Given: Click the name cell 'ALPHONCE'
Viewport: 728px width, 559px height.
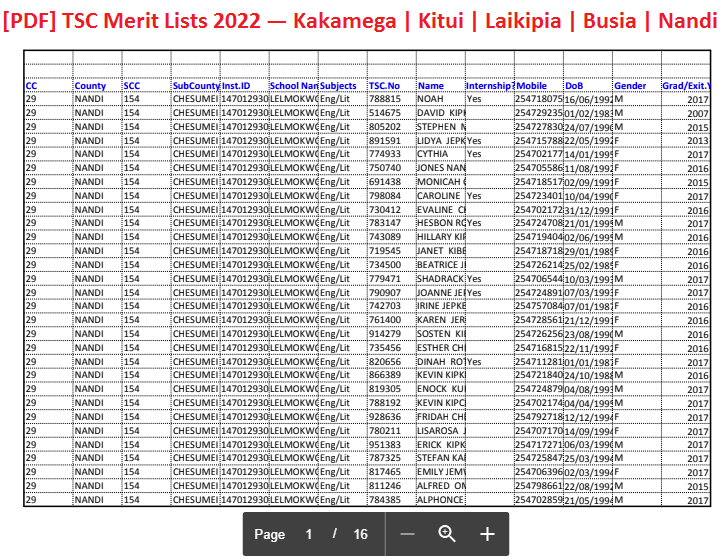Looking at the screenshot, I should [440, 500].
